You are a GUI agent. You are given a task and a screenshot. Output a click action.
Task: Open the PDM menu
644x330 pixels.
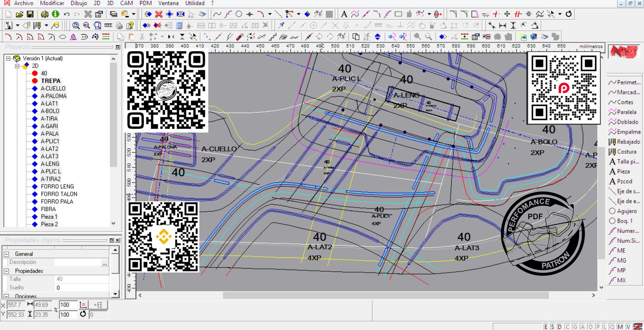coord(146,3)
